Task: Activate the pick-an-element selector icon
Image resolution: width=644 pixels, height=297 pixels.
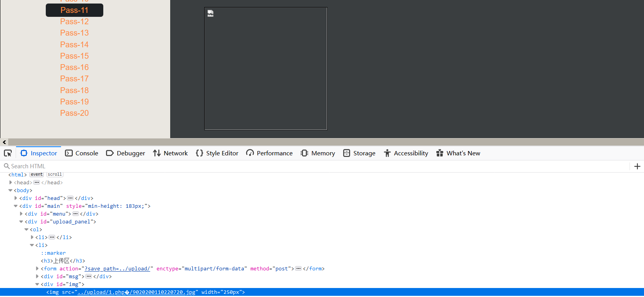Action: [8, 153]
